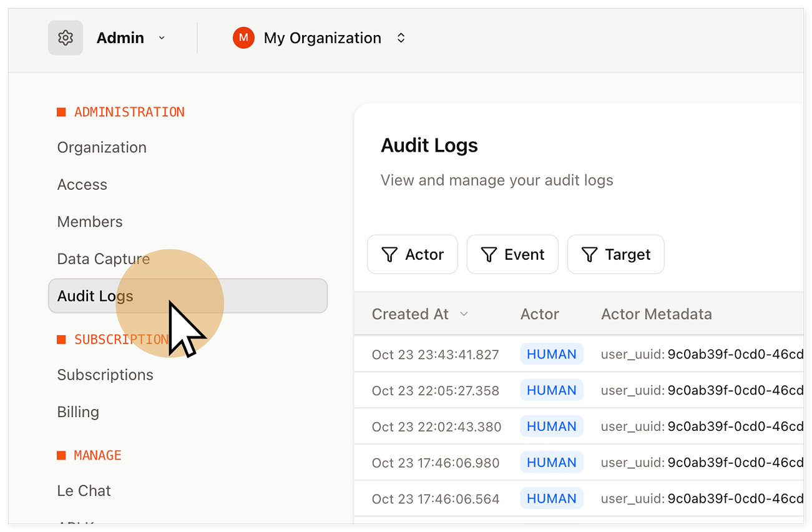Viewport: 812px width, 532px height.
Task: Click HUMAN badge in the 17:46:06.980 row
Action: click(x=552, y=463)
